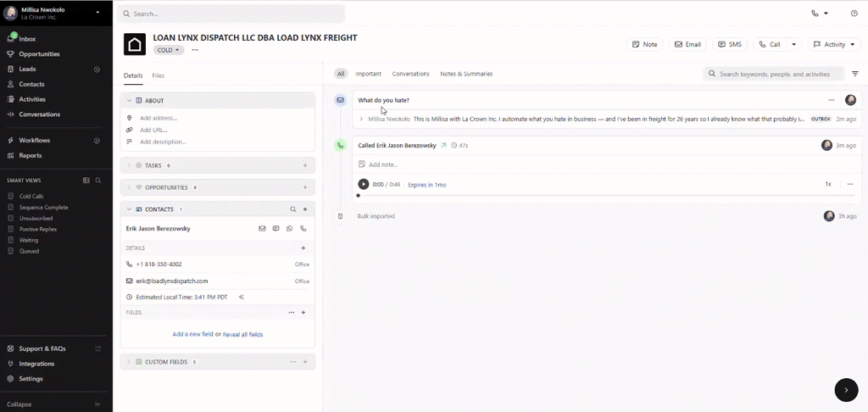Click Reveal all fields link
This screenshot has width=868, height=412.
click(242, 335)
